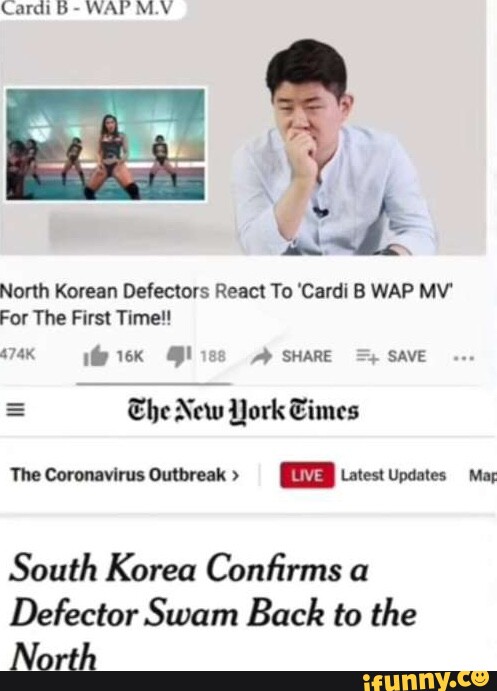Click The New York Times logo
Image resolution: width=497 pixels, height=691 pixels.
click(x=243, y=411)
